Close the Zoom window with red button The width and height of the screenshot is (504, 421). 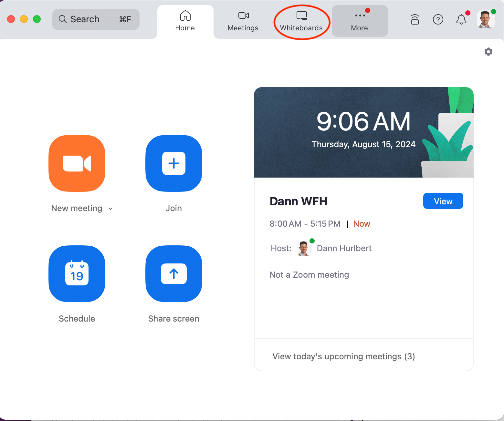11,19
